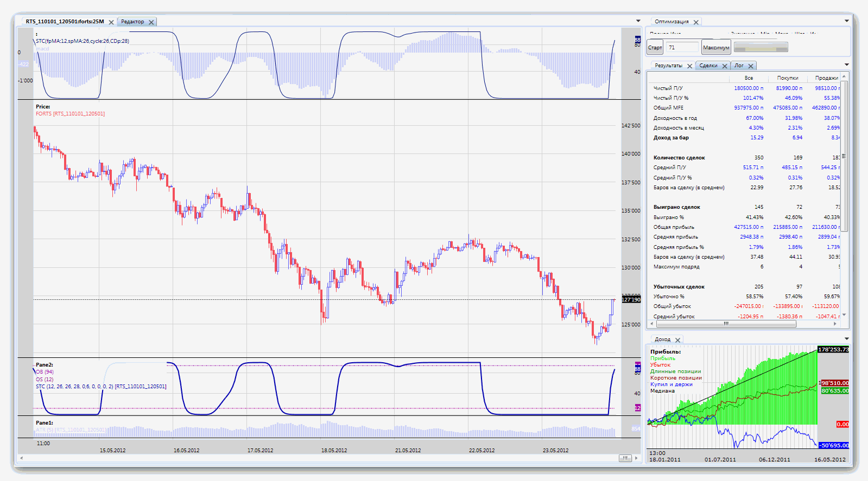Expand the Результаты panel dropdown arrow

coord(846,65)
